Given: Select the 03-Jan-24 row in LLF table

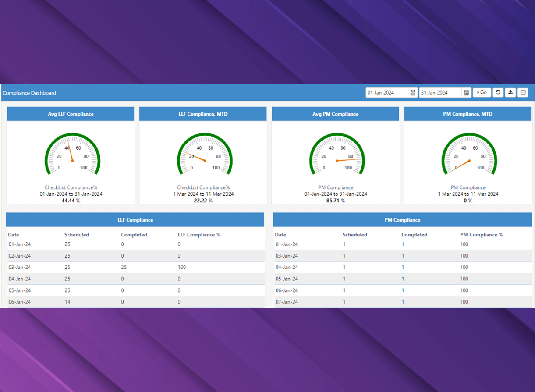Looking at the screenshot, I should 135,267.
